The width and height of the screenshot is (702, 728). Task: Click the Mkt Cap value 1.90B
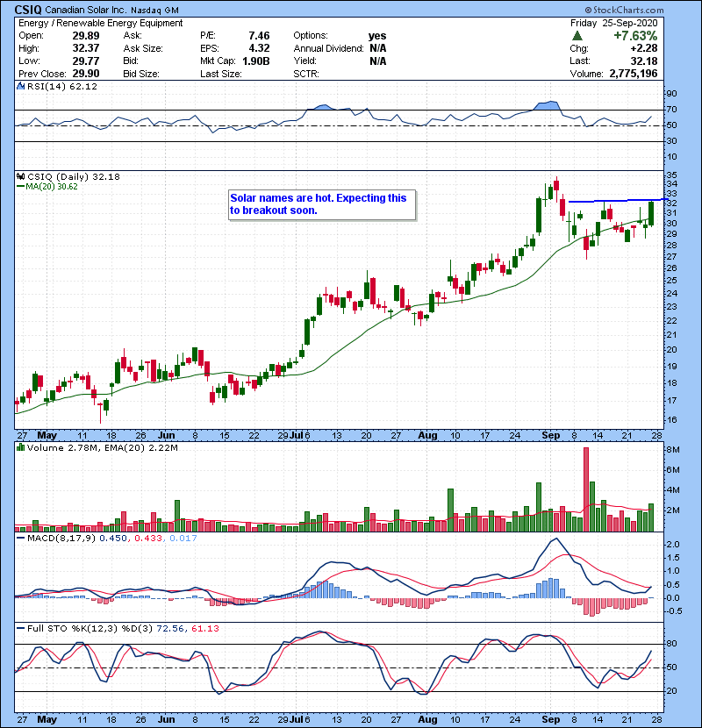coord(255,61)
